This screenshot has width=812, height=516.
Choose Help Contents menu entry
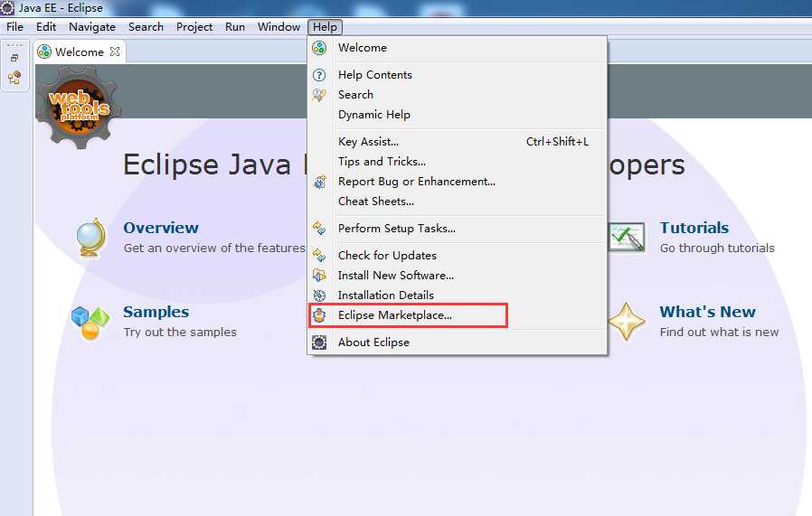tap(457, 75)
